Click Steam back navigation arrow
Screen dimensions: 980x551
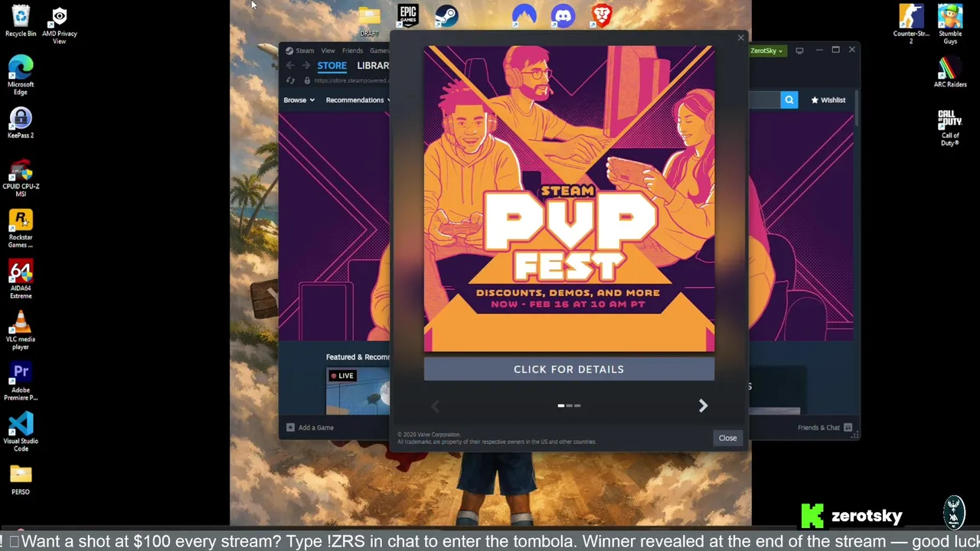(x=290, y=66)
